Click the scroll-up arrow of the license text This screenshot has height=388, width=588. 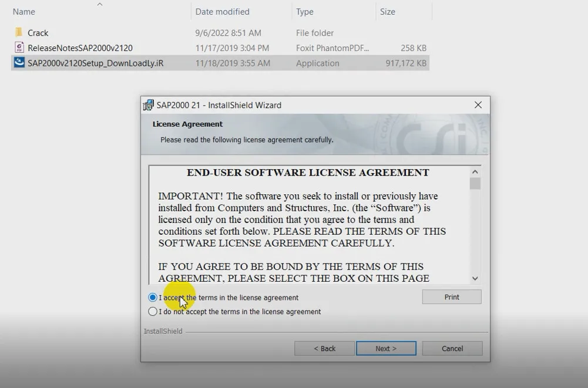[x=475, y=171]
